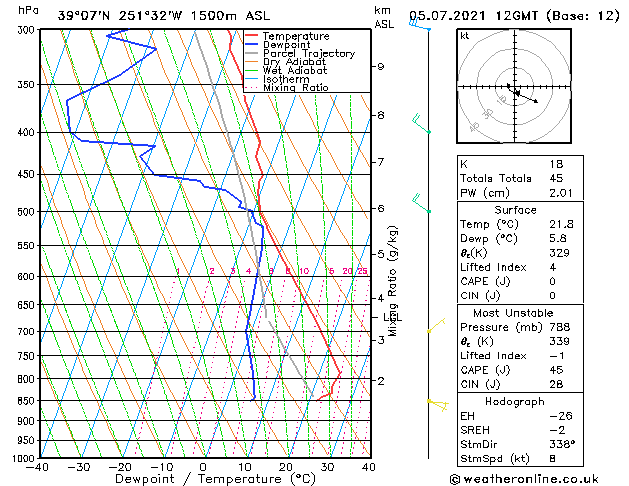Click the 'EH' value -26

click(561, 416)
